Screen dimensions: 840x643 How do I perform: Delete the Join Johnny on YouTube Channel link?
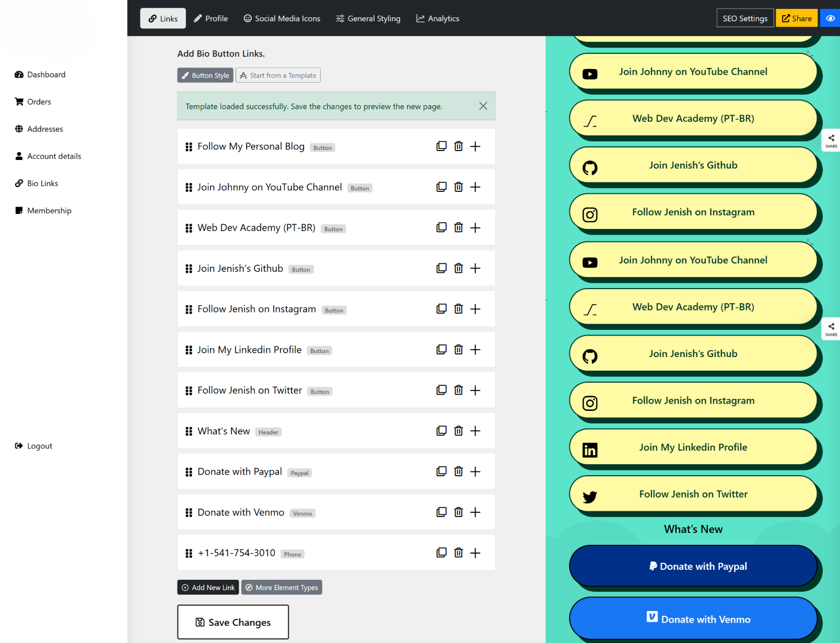[x=458, y=187]
